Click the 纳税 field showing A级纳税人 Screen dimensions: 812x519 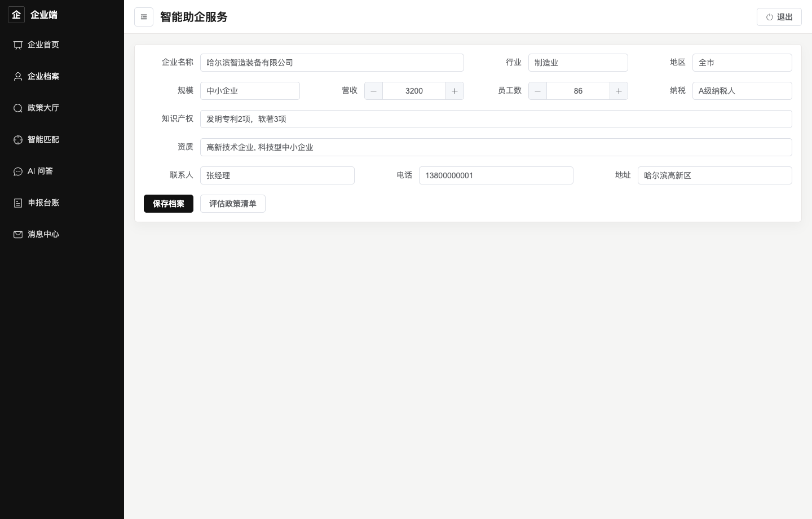click(x=742, y=91)
